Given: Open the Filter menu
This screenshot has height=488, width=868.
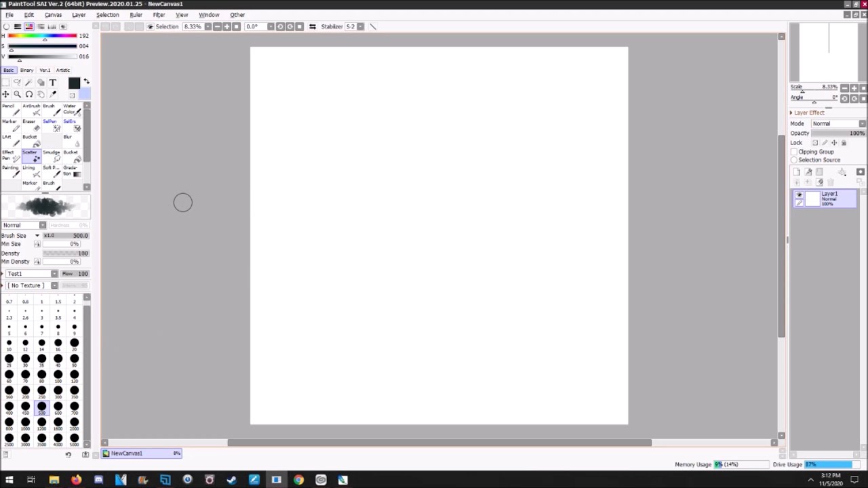Looking at the screenshot, I should click(159, 15).
